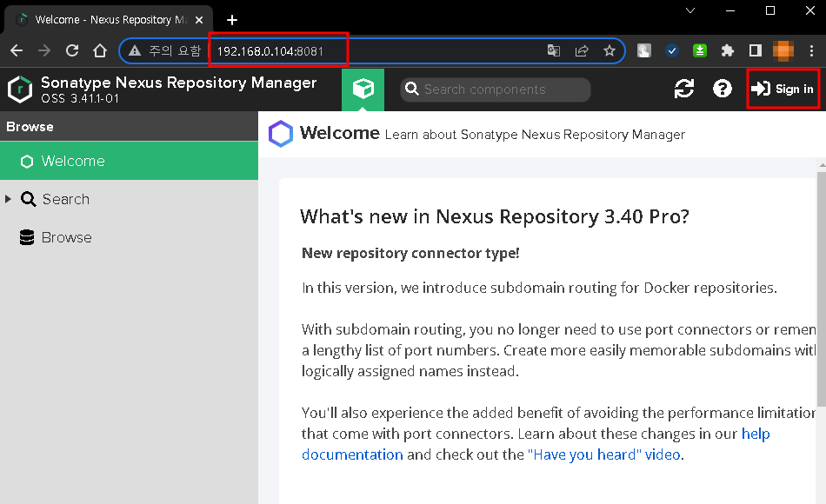The width and height of the screenshot is (826, 504).
Task: Click the browser back arrow
Action: (17, 50)
